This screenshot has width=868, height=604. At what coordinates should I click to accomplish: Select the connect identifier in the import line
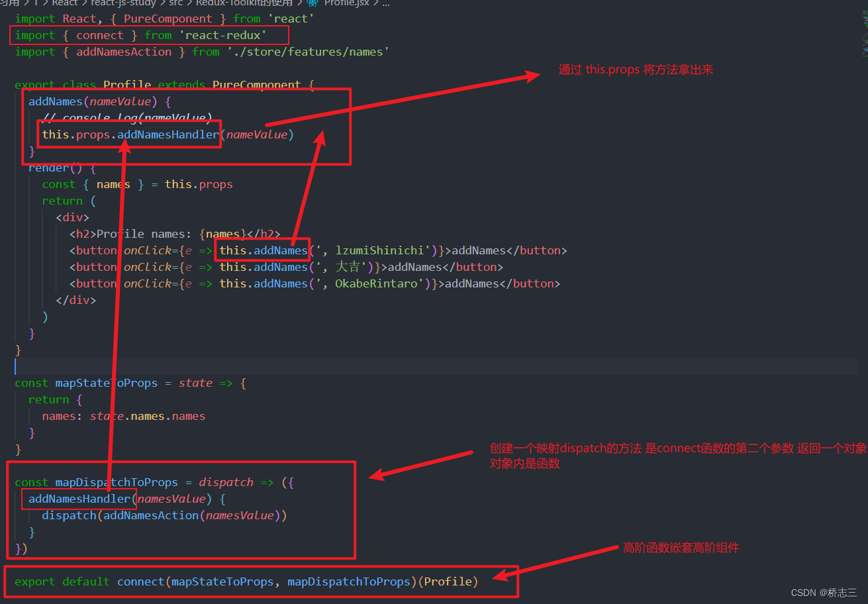point(99,34)
